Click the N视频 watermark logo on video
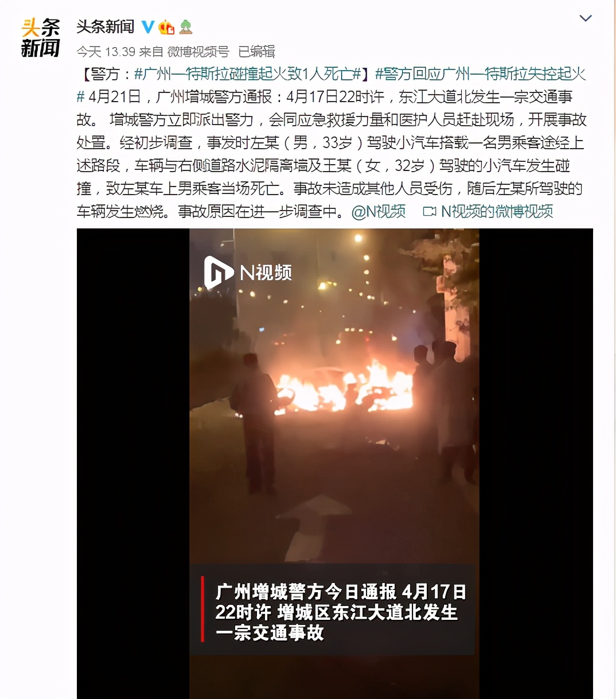 248,272
